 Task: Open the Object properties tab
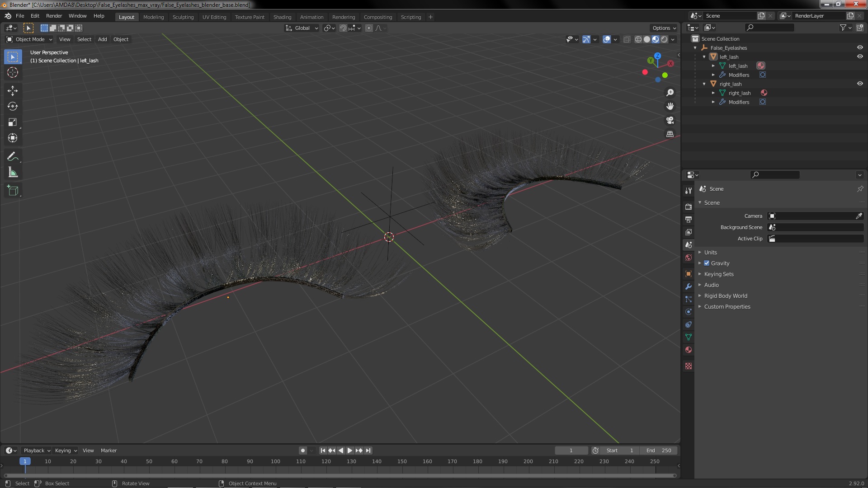tap(689, 274)
